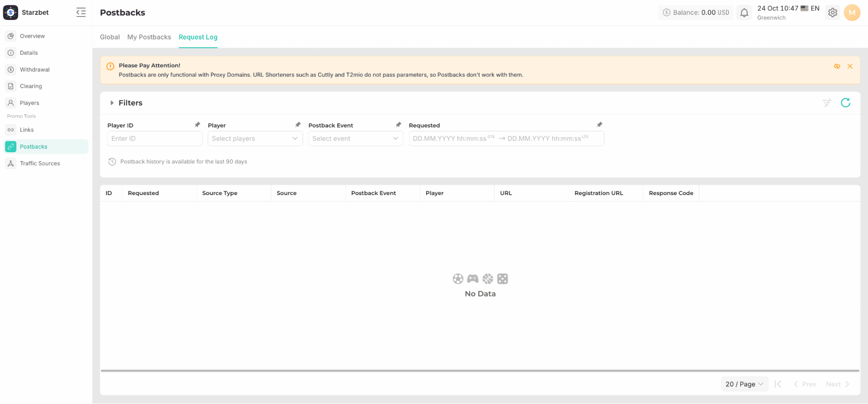The image size is (868, 404).
Task: Click the Next page button
Action: 838,384
